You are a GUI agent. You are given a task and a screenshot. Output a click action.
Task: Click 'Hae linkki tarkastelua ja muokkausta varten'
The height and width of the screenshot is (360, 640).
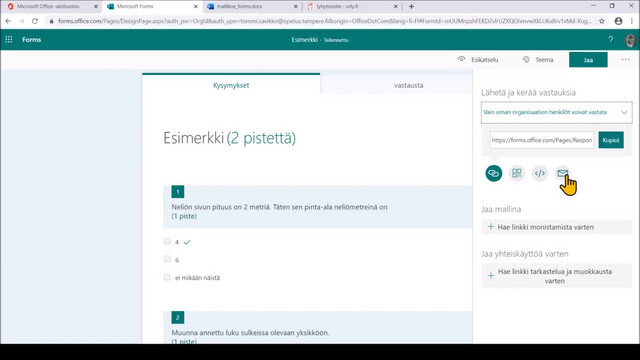[x=556, y=276]
